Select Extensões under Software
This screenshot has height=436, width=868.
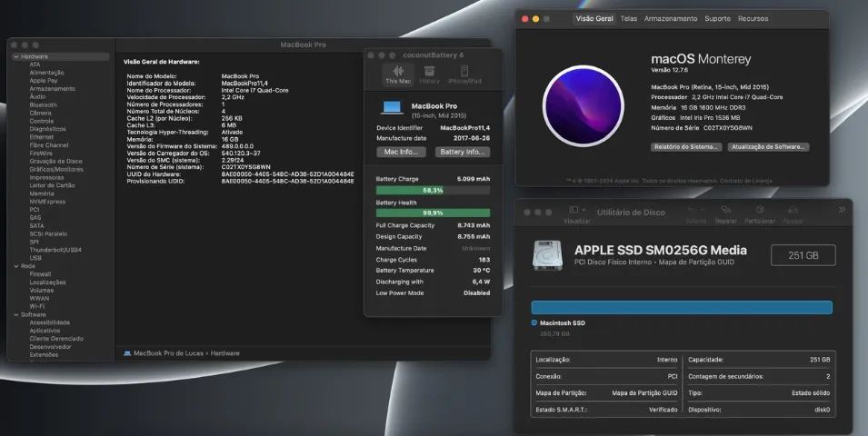(44, 354)
